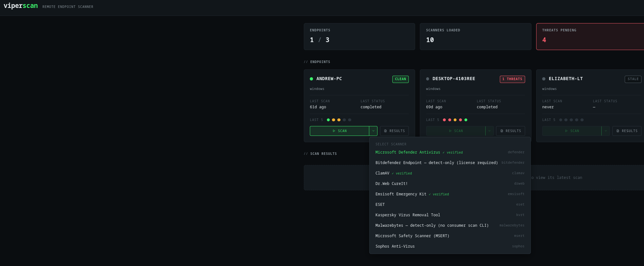Viewport: 644px width, 266px height.
Task: Choose Bitdefender Endpoint detect-only scanner
Action: 450,163
